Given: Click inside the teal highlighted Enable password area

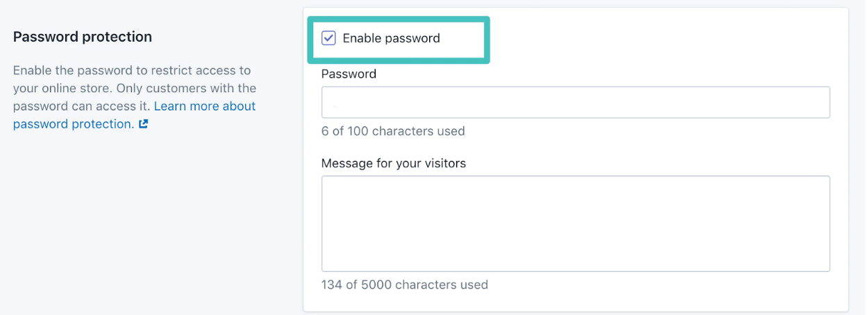Looking at the screenshot, I should [399, 40].
